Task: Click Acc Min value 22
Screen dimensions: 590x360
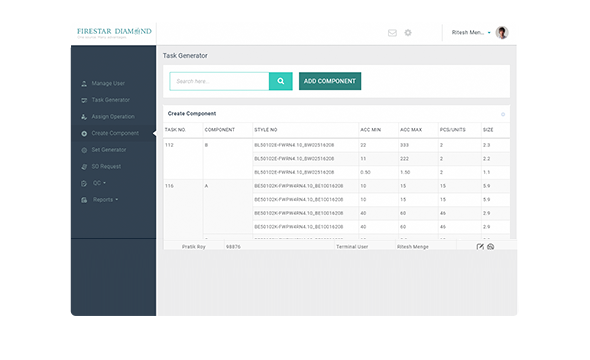Action: 363,145
